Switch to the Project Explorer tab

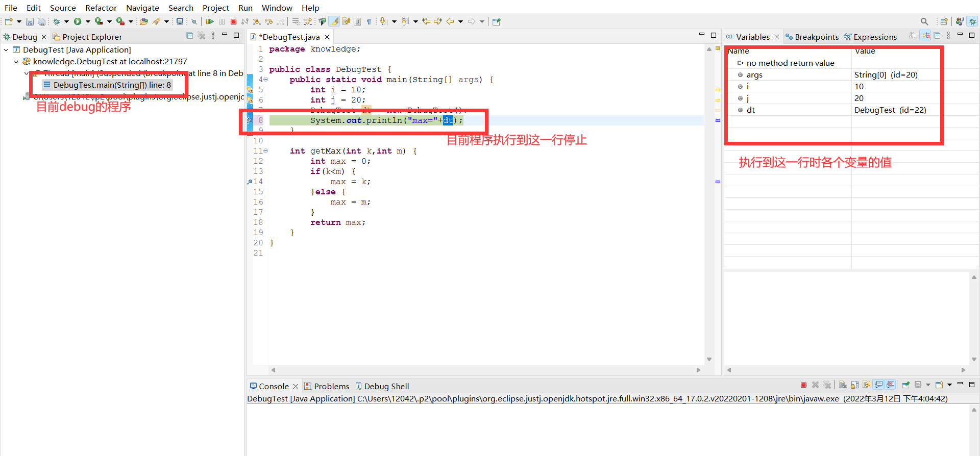coord(87,37)
